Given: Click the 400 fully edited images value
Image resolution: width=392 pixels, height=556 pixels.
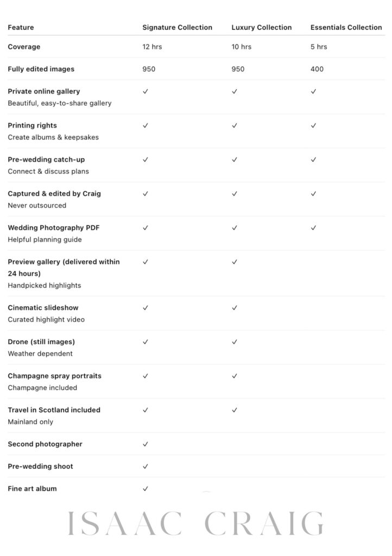Looking at the screenshot, I should 317,69.
